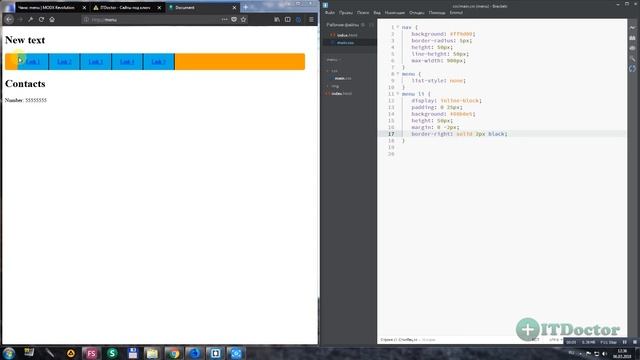Reload the page in Firefox
This screenshot has height=360, width=640.
click(x=41, y=19)
